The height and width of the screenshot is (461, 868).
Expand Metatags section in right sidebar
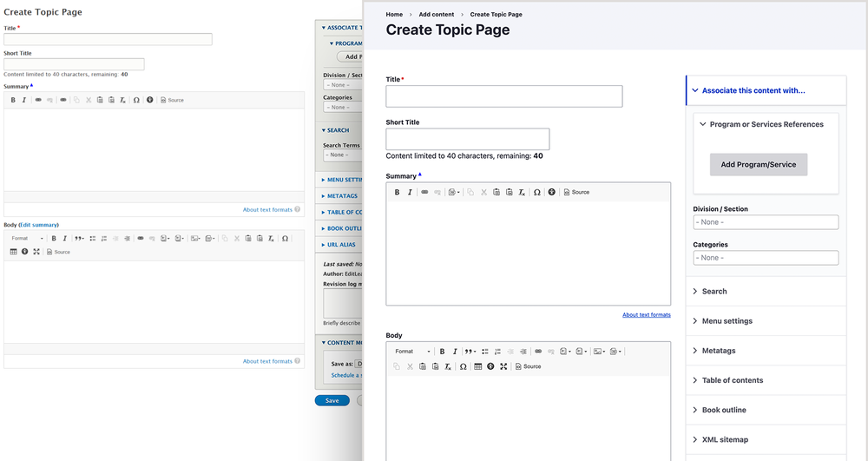coord(766,351)
